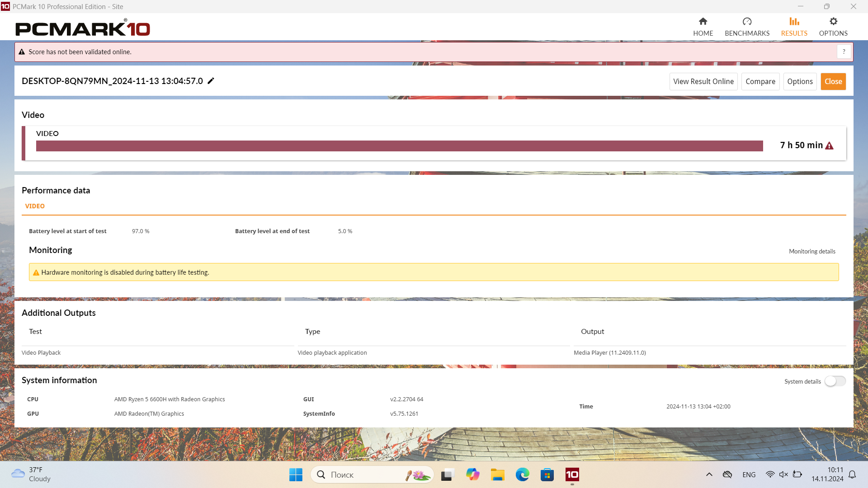Viewport: 868px width, 488px height.
Task: Open the Copilot icon in taskbar
Action: pos(472,474)
